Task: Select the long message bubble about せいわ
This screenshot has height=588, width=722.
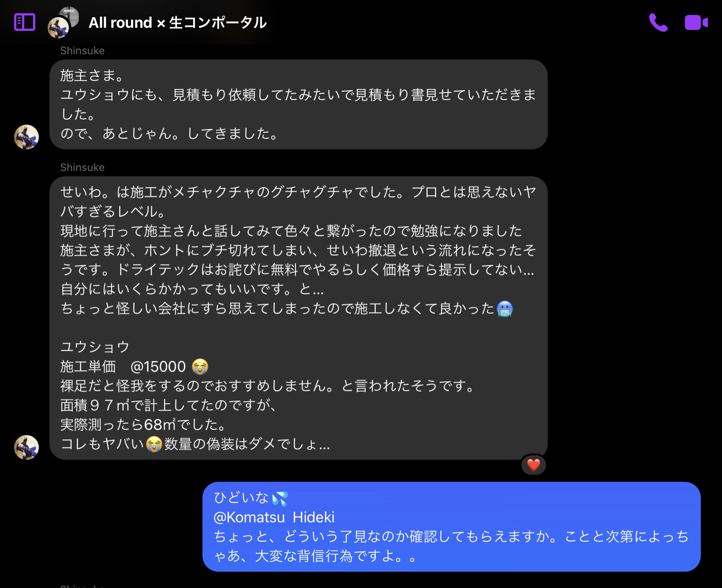Action: click(299, 318)
